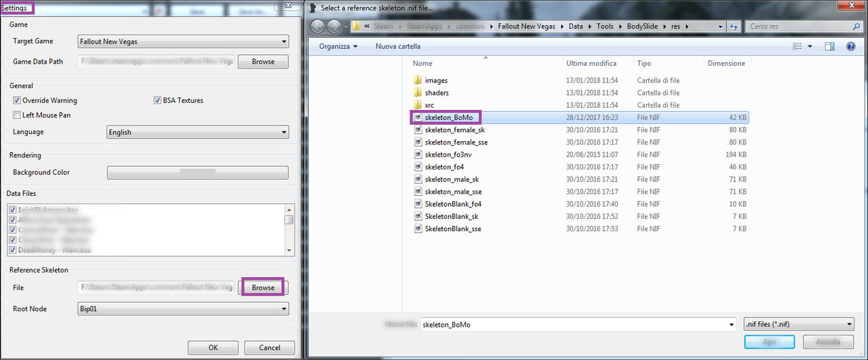Open Language dropdown

click(197, 132)
